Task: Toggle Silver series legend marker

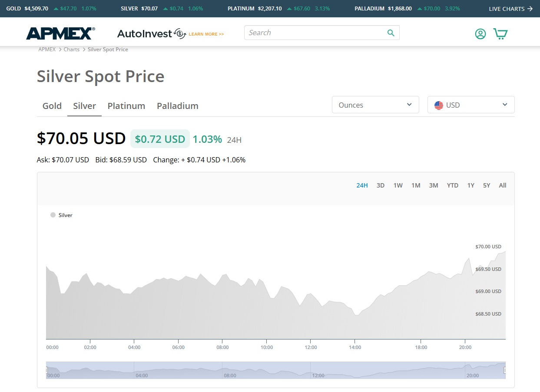Action: pyautogui.click(x=53, y=215)
